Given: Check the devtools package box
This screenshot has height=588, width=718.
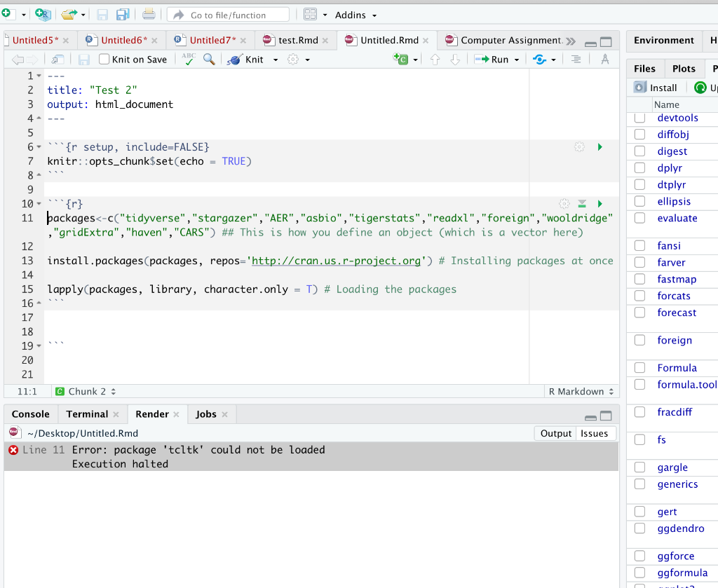Looking at the screenshot, I should (x=639, y=118).
